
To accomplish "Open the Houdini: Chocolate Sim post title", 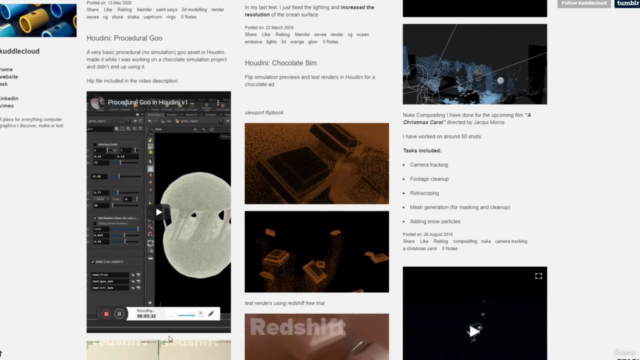I will (281, 63).
